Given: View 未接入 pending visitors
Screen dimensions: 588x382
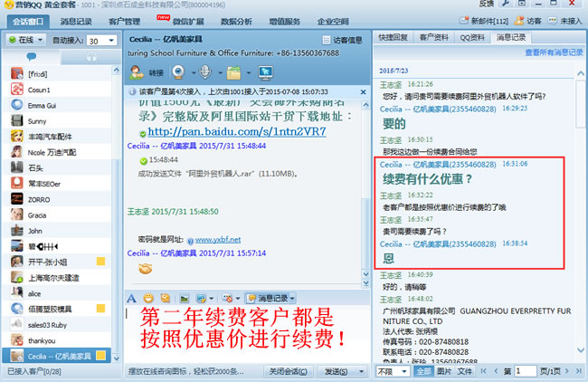Looking at the screenshot, I should [x=565, y=21].
